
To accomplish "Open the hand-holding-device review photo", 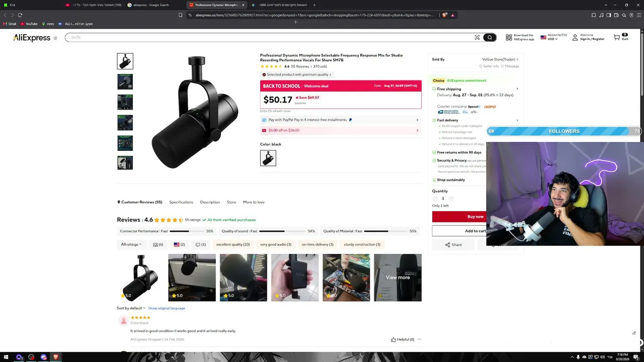I will pyautogui.click(x=295, y=278).
